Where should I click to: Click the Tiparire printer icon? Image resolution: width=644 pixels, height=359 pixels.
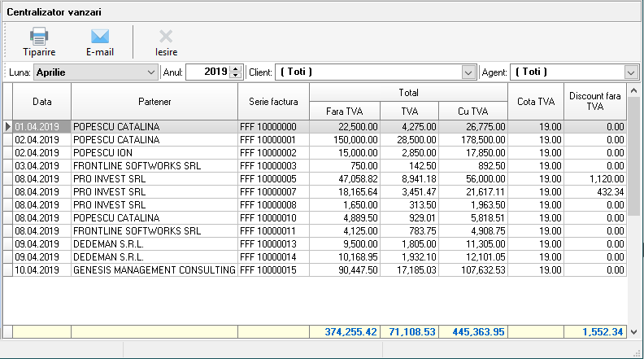click(x=39, y=37)
